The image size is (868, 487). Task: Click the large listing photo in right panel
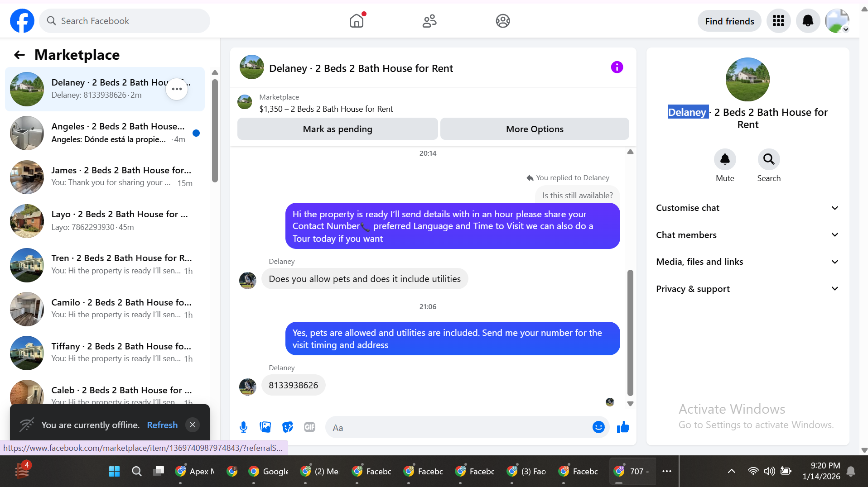[x=747, y=79]
